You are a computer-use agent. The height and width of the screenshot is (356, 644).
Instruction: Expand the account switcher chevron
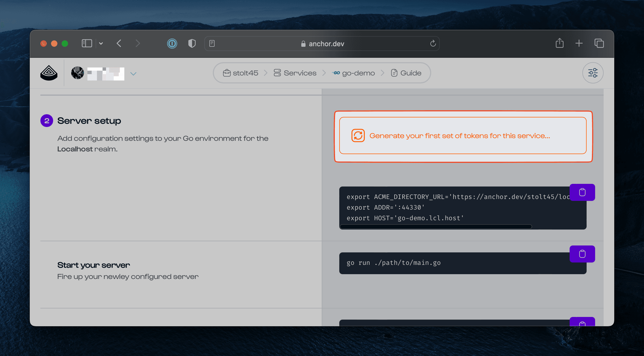pyautogui.click(x=133, y=74)
